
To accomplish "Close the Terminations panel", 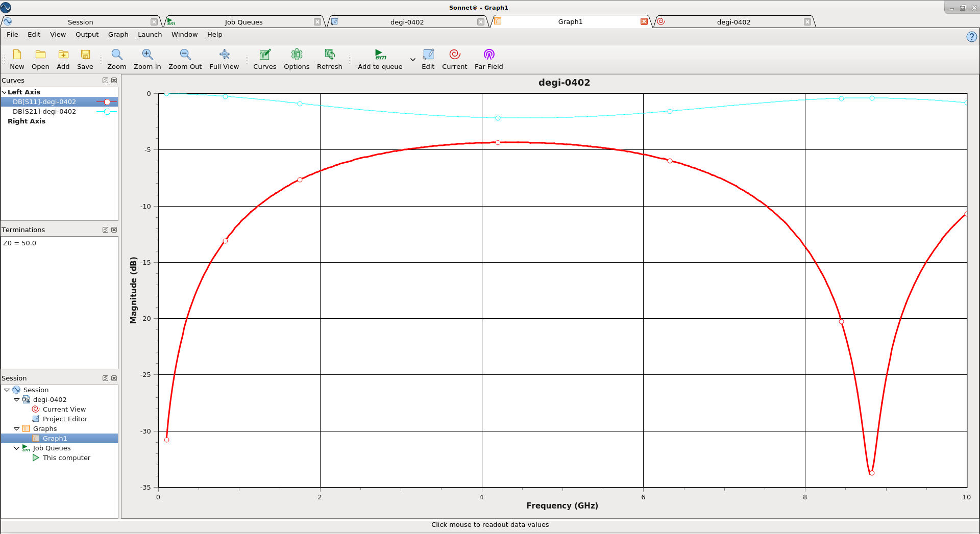I will pyautogui.click(x=114, y=230).
